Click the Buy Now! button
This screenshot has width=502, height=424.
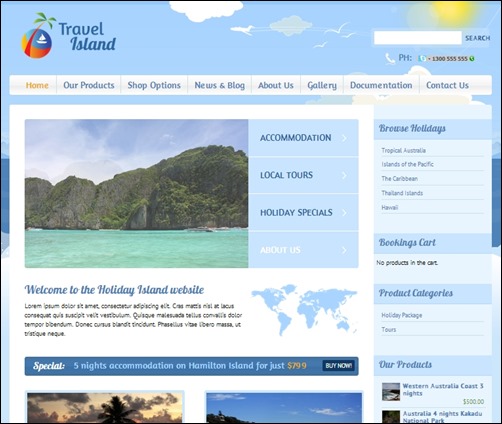tap(339, 366)
